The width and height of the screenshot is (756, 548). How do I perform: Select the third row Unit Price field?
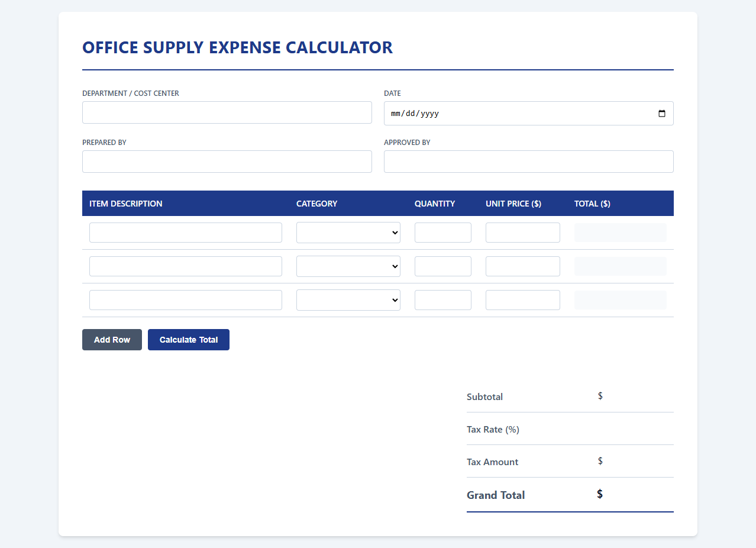click(x=523, y=300)
